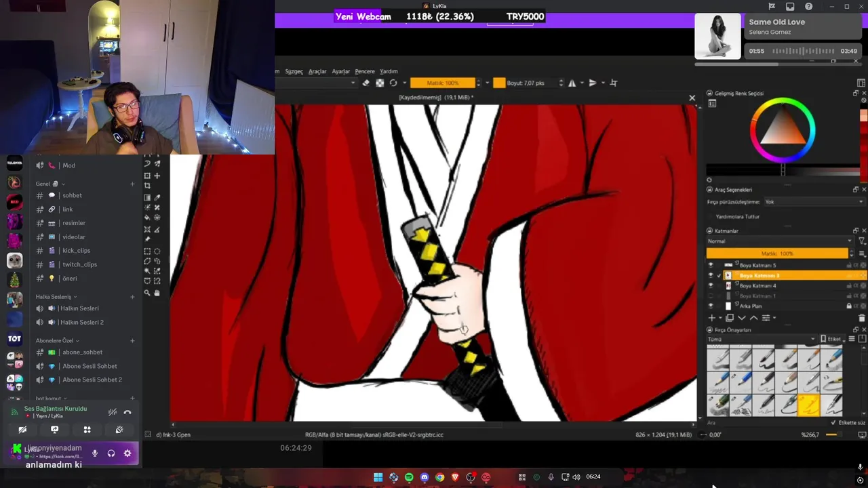The width and height of the screenshot is (868, 488).
Task: Move layer up arrow
Action: coord(753,317)
